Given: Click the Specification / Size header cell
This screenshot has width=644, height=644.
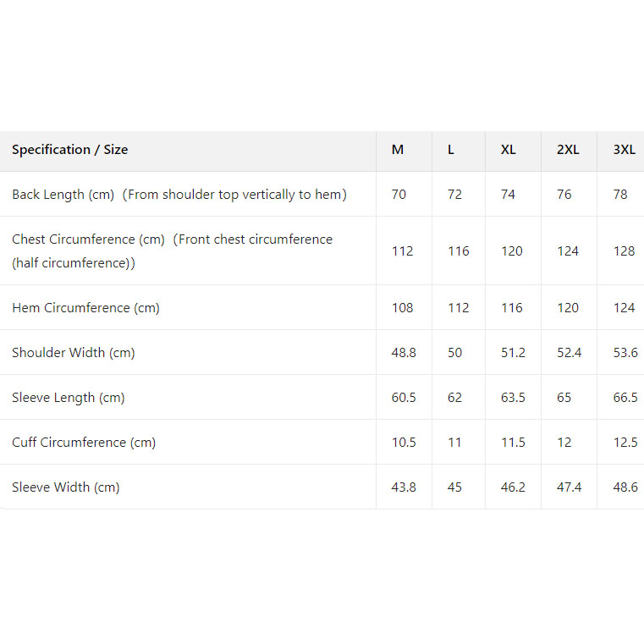Looking at the screenshot, I should [x=70, y=150].
